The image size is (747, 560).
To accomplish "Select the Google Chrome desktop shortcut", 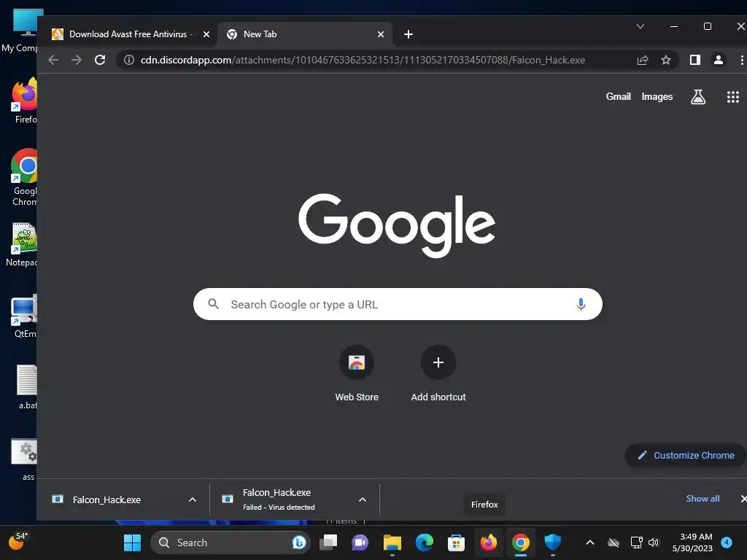I will [25, 178].
